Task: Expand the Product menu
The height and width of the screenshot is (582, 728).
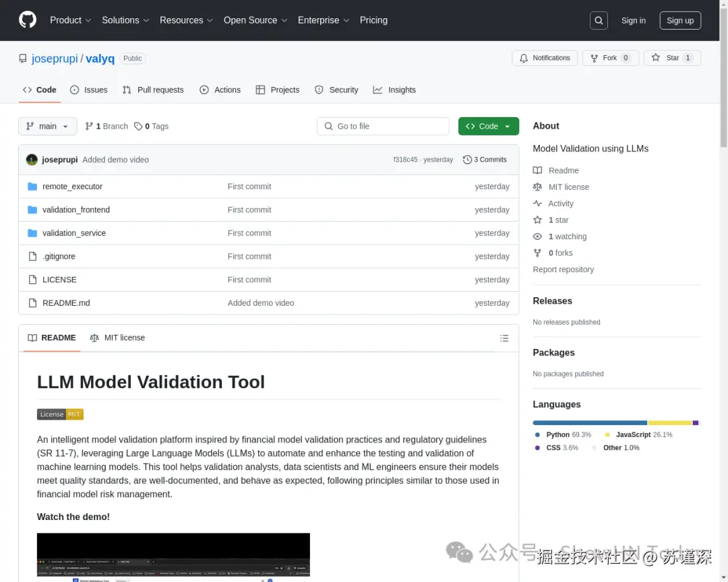Action: point(70,20)
